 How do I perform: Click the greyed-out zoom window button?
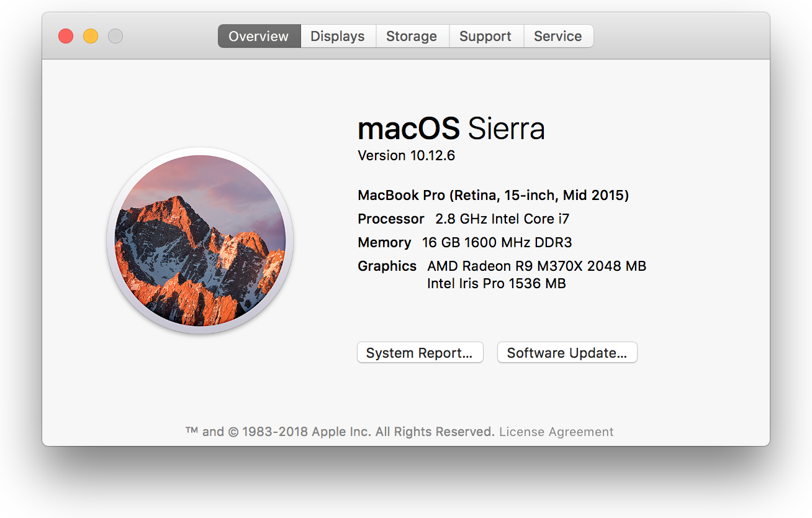click(115, 36)
